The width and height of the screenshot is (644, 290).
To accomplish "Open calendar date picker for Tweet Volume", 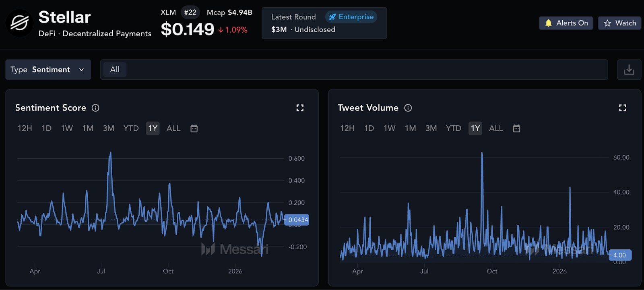I will point(516,128).
